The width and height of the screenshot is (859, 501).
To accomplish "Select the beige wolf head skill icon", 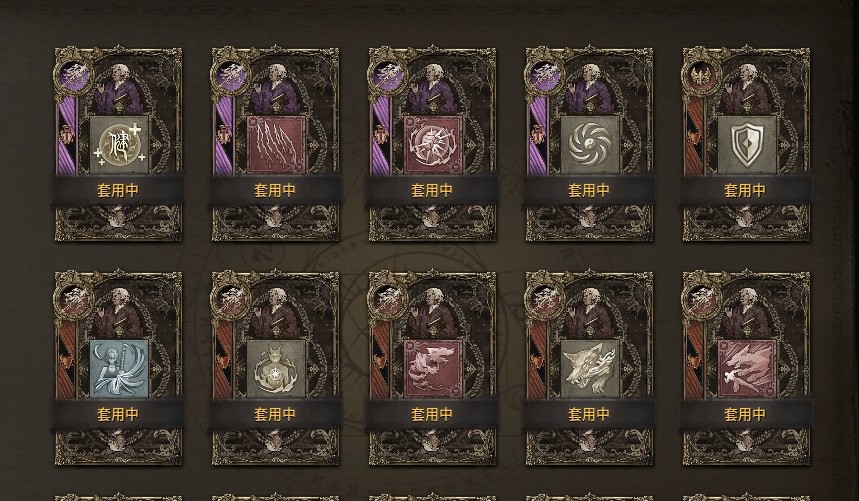I will [590, 368].
